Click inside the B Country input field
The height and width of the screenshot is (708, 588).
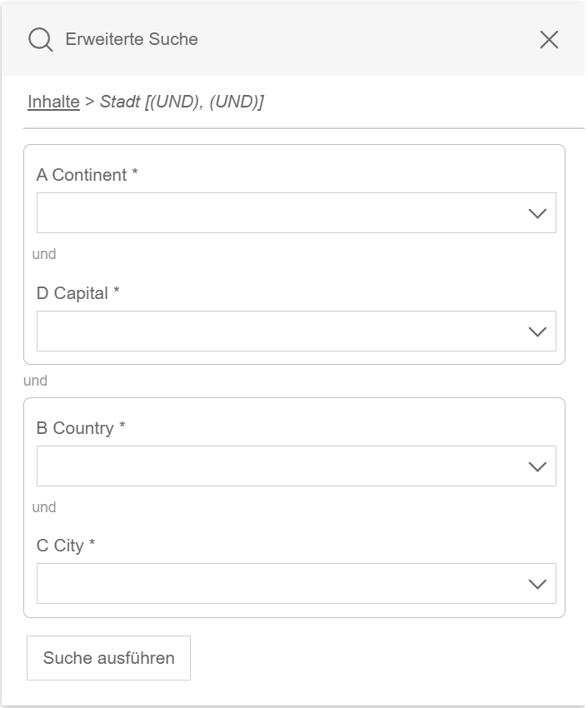tap(250, 466)
